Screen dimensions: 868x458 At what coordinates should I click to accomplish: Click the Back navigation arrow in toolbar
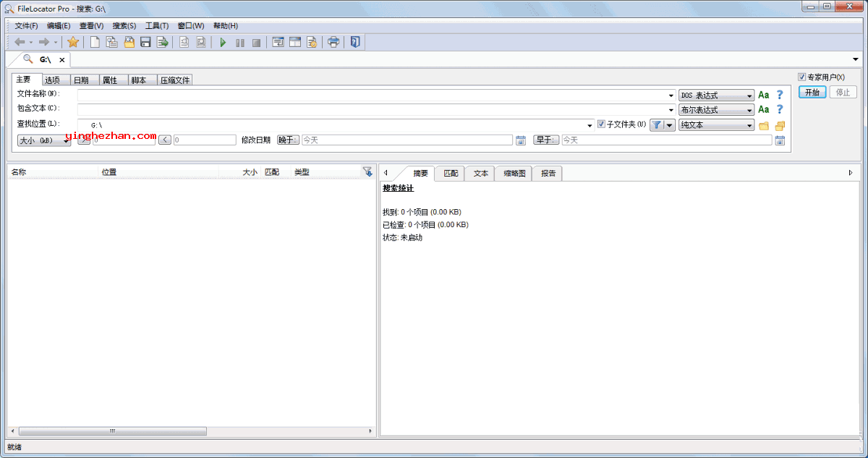click(20, 43)
